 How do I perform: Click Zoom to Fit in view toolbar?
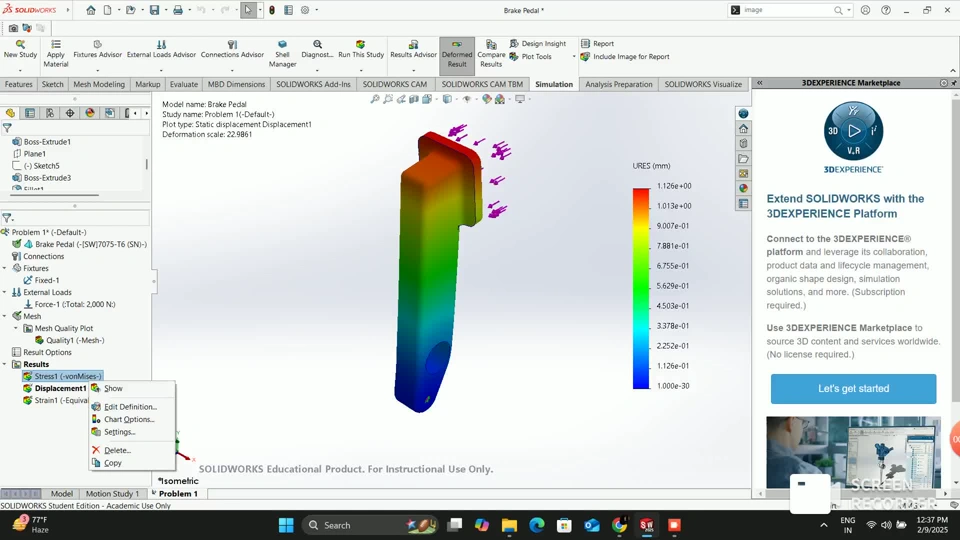[x=375, y=99]
